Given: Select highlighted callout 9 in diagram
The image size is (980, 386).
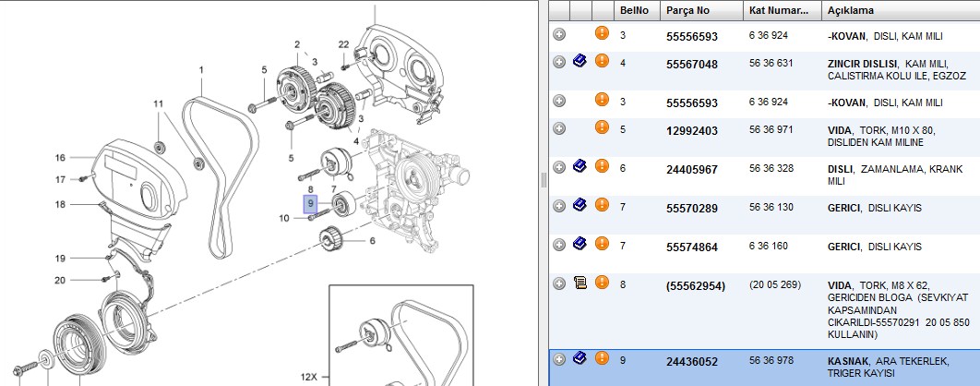Looking at the screenshot, I should point(311,204).
